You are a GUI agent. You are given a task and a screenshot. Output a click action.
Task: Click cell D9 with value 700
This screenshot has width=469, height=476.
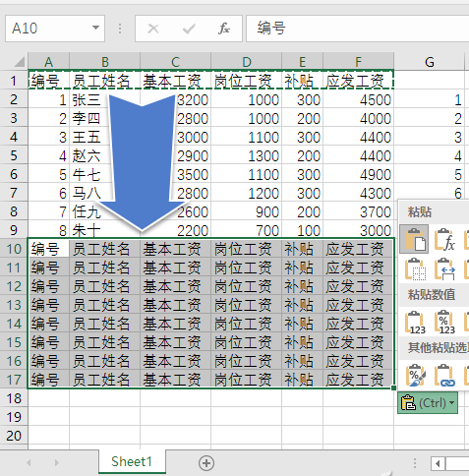pyautogui.click(x=247, y=230)
